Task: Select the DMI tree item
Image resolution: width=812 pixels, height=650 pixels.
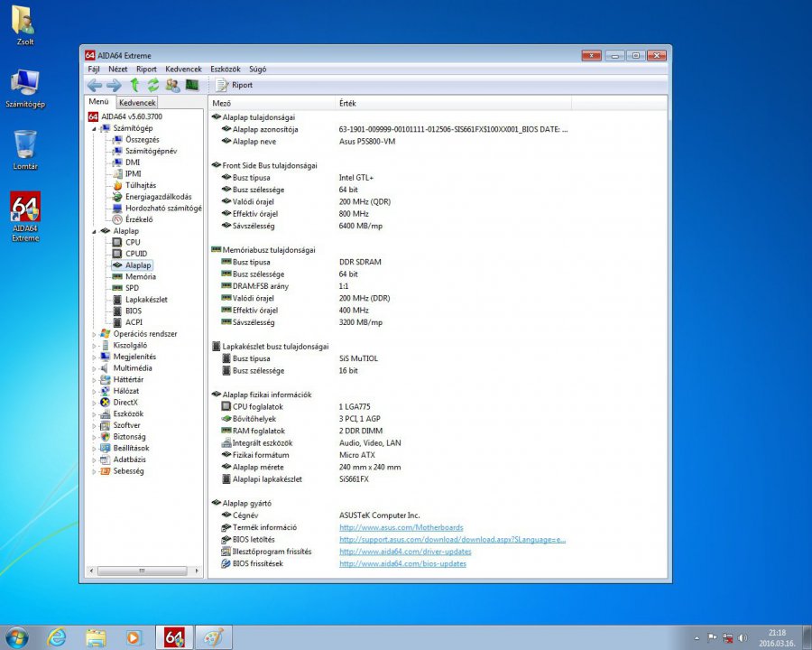Action: click(133, 162)
